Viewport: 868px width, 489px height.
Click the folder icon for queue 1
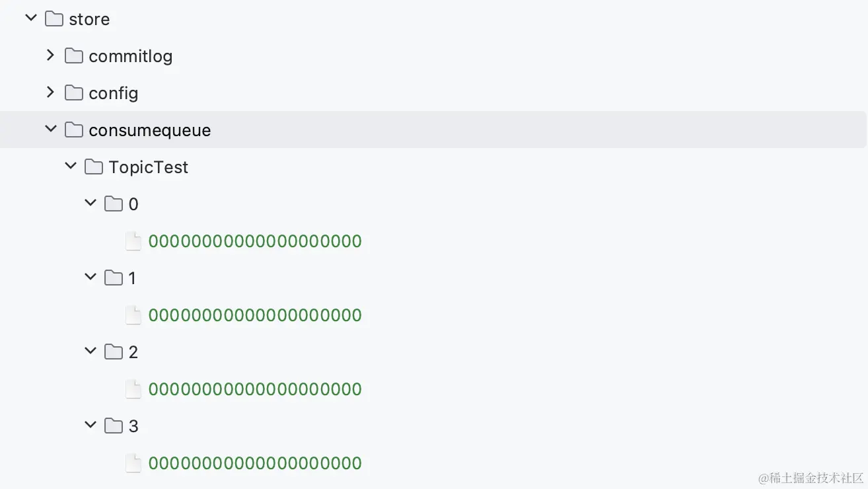point(114,278)
